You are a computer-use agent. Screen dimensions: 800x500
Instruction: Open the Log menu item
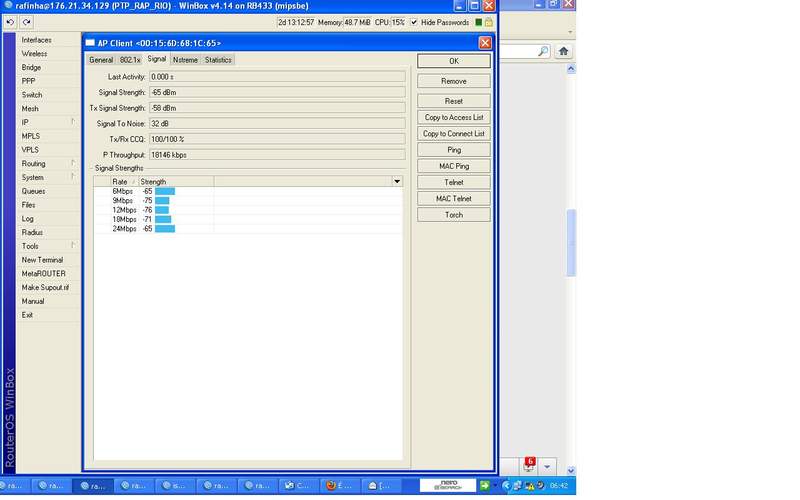tap(28, 219)
